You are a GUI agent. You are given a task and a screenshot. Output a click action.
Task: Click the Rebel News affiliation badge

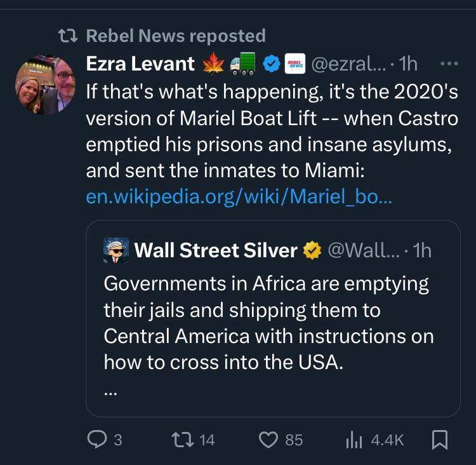[295, 64]
